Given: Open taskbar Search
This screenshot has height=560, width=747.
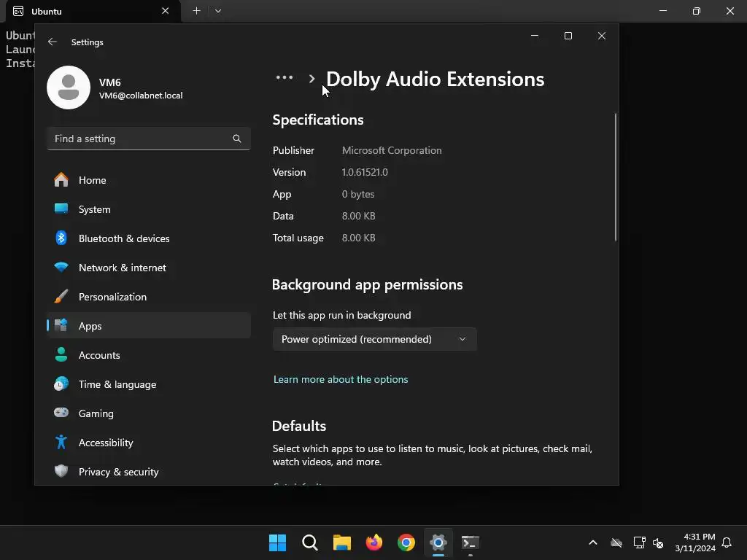Looking at the screenshot, I should point(309,542).
